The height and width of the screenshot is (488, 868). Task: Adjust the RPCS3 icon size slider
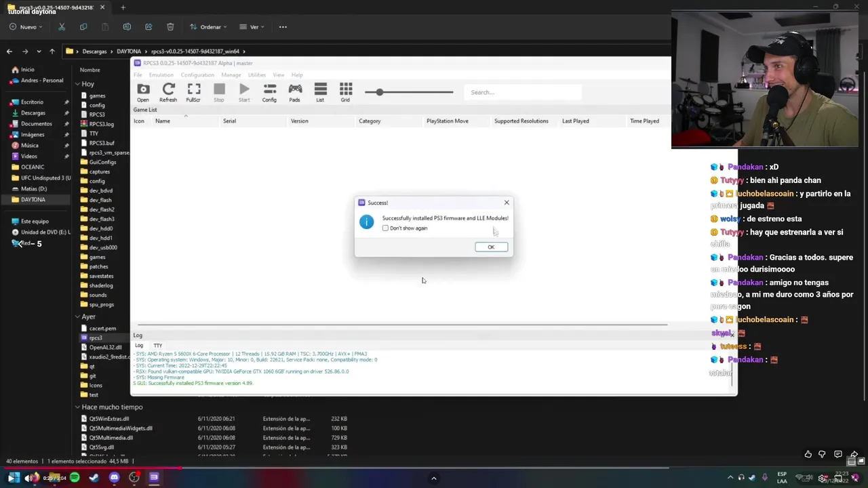(x=409, y=92)
